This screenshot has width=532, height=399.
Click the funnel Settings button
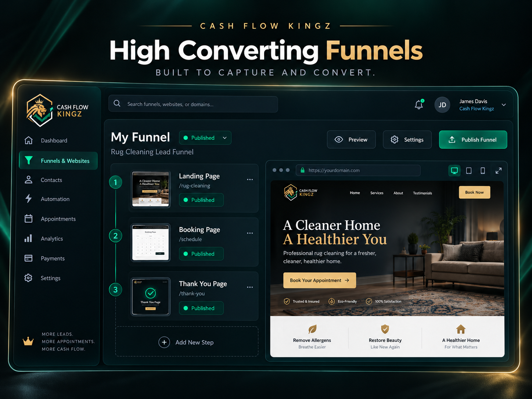pyautogui.click(x=407, y=140)
